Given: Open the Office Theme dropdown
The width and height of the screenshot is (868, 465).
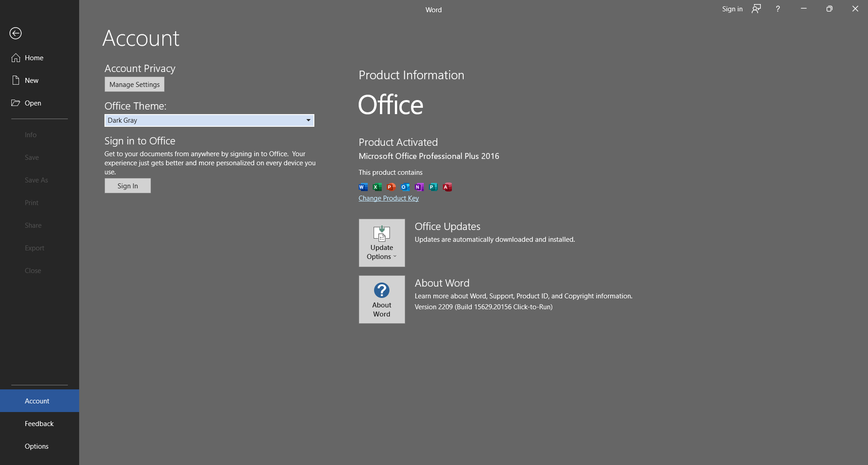Looking at the screenshot, I should 209,120.
